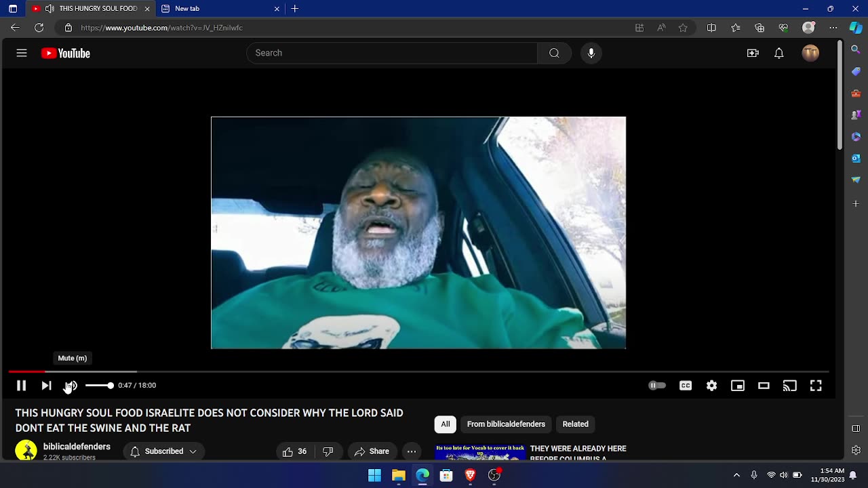Open sidebar Tools briefcase
This screenshot has width=868, height=488.
pyautogui.click(x=856, y=93)
